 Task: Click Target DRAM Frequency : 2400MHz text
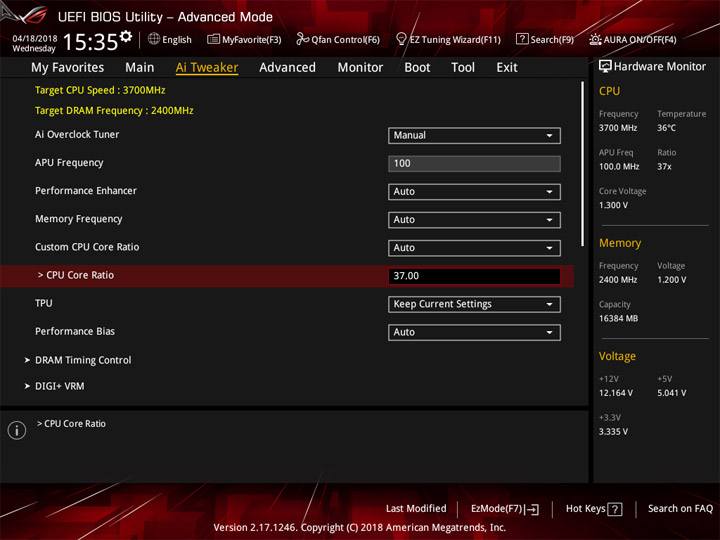[x=114, y=111]
